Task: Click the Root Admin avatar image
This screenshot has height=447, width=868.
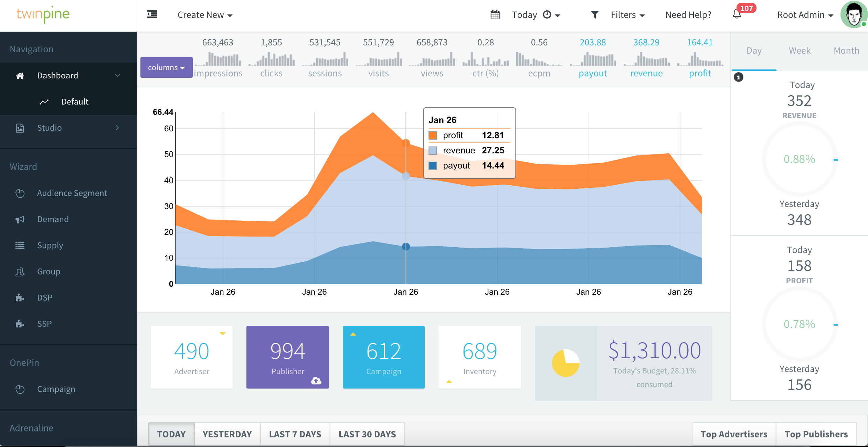Action: tap(854, 14)
